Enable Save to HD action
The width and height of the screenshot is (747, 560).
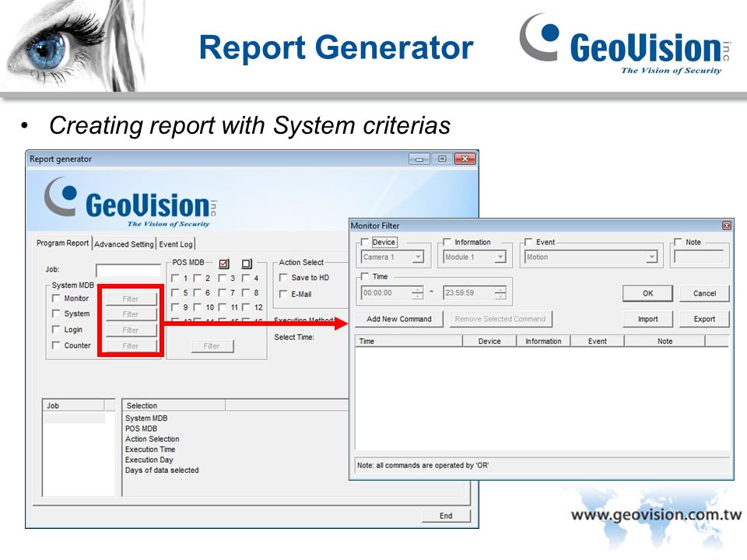click(x=283, y=277)
